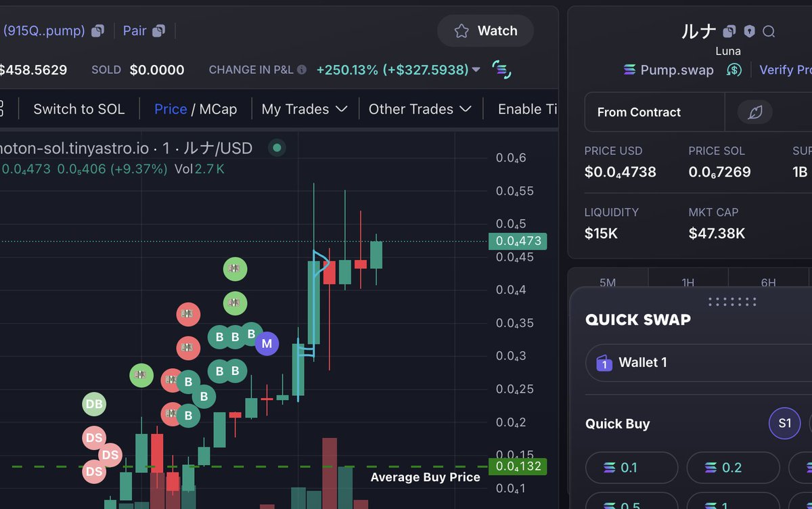Click the $0.0₄4738 PRICE USD value
The height and width of the screenshot is (509, 812).
click(621, 172)
